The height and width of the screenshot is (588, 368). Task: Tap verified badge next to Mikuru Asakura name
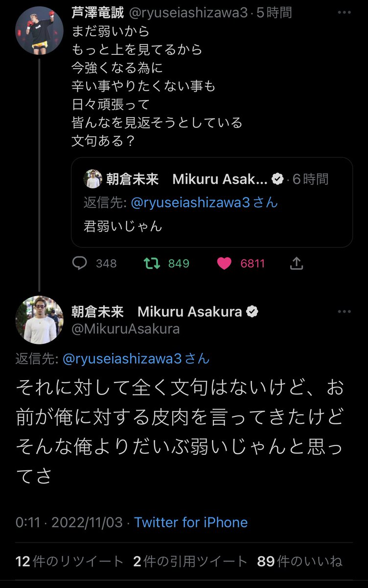252,312
